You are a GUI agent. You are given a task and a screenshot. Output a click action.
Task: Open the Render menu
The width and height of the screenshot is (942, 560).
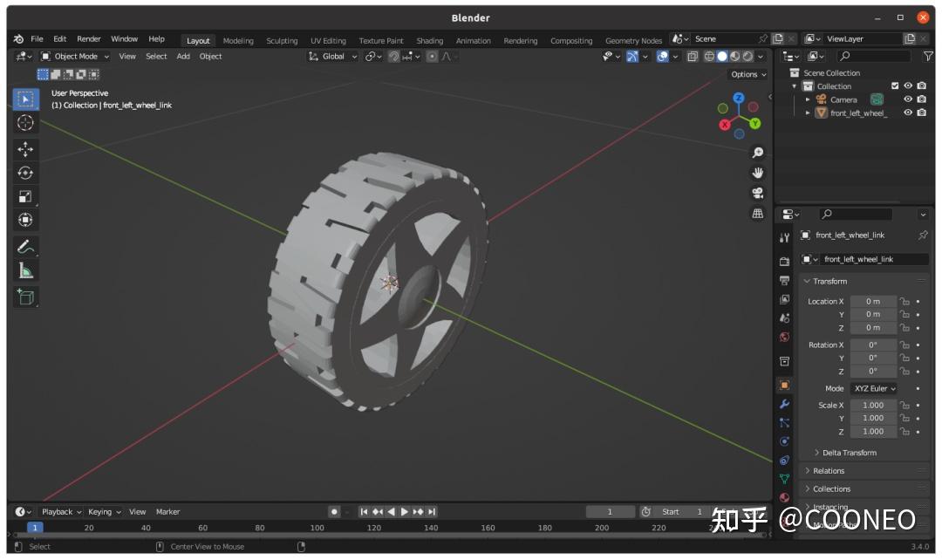[89, 38]
